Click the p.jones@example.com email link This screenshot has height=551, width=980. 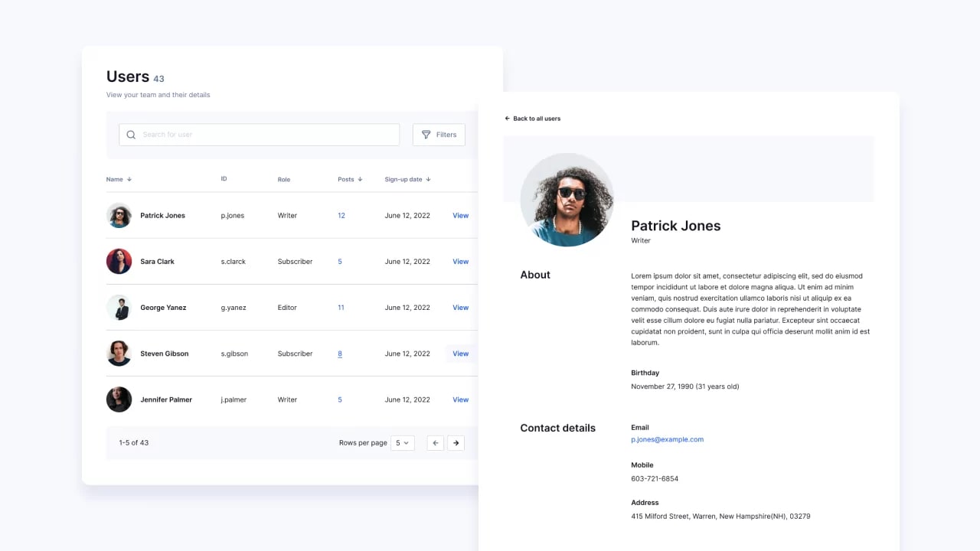[x=667, y=439]
